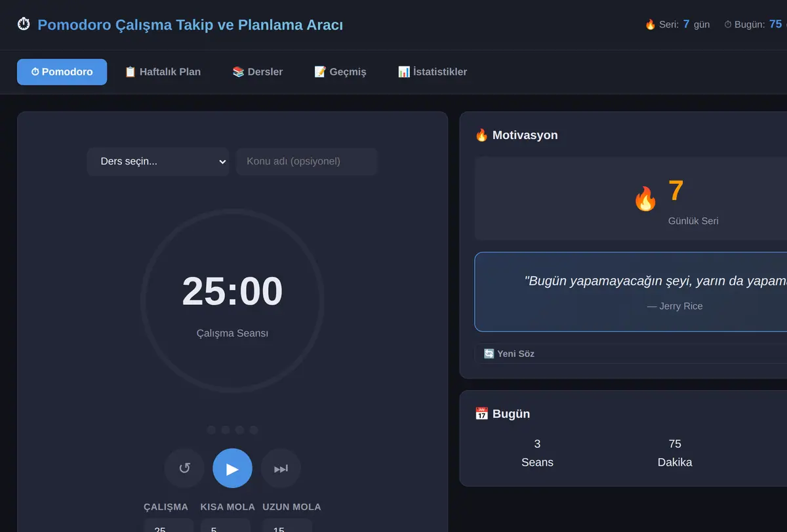Click the flame icon beside Seri in header
787x532 pixels.
click(x=651, y=24)
